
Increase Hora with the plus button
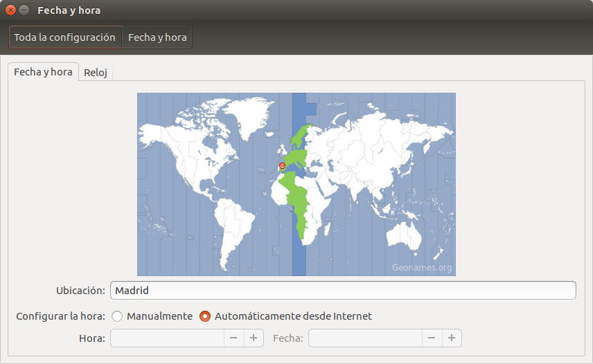[x=254, y=338]
